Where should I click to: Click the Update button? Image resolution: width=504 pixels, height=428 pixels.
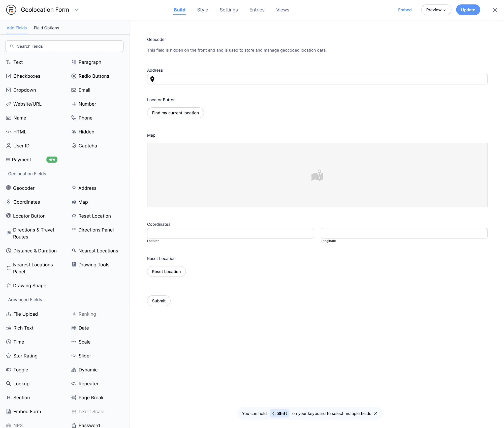pyautogui.click(x=468, y=10)
